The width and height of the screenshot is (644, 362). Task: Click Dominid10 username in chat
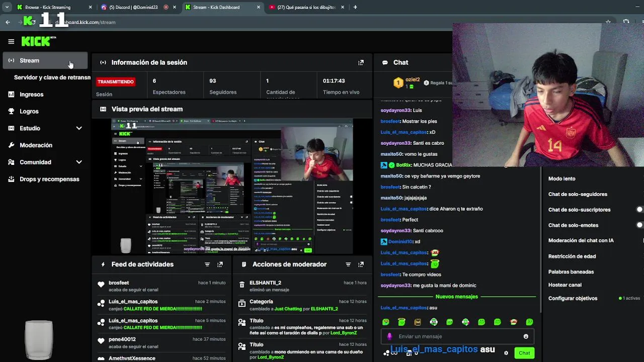[400, 241]
